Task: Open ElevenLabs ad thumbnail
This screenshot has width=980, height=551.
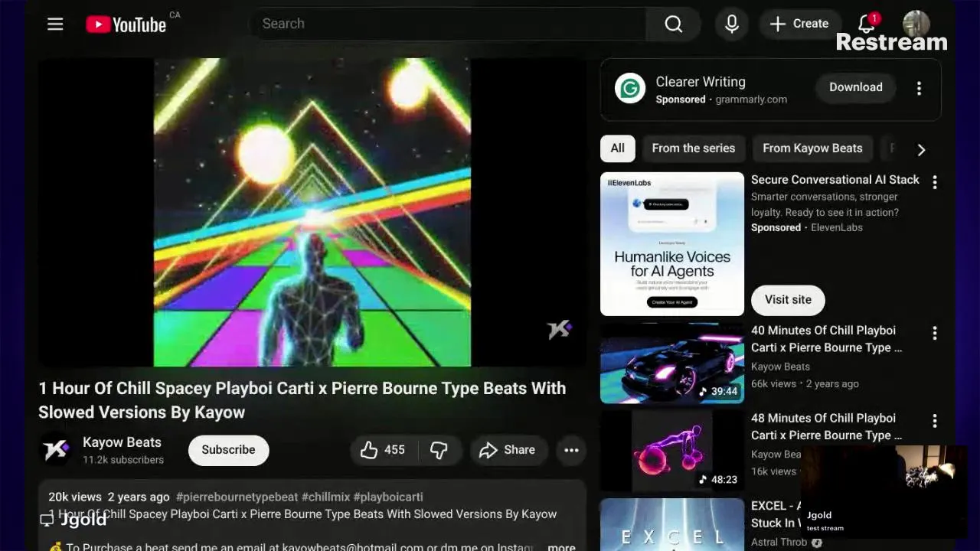Action: (672, 244)
